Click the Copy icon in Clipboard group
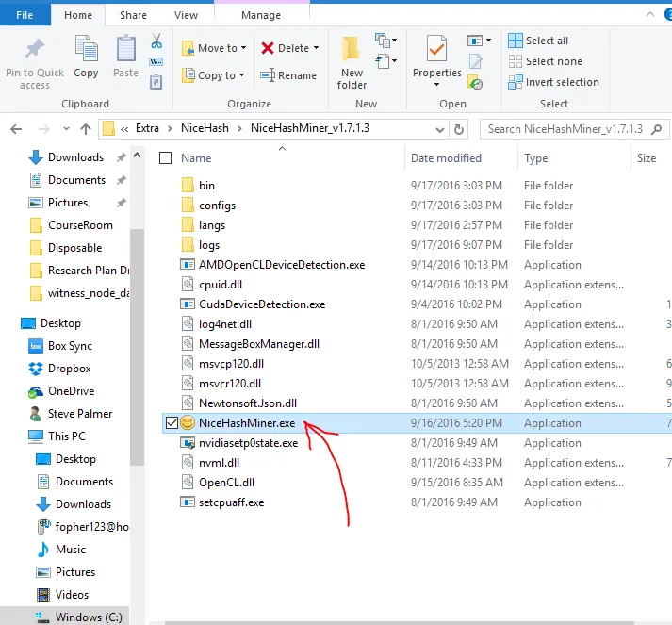672x625 pixels. click(86, 48)
